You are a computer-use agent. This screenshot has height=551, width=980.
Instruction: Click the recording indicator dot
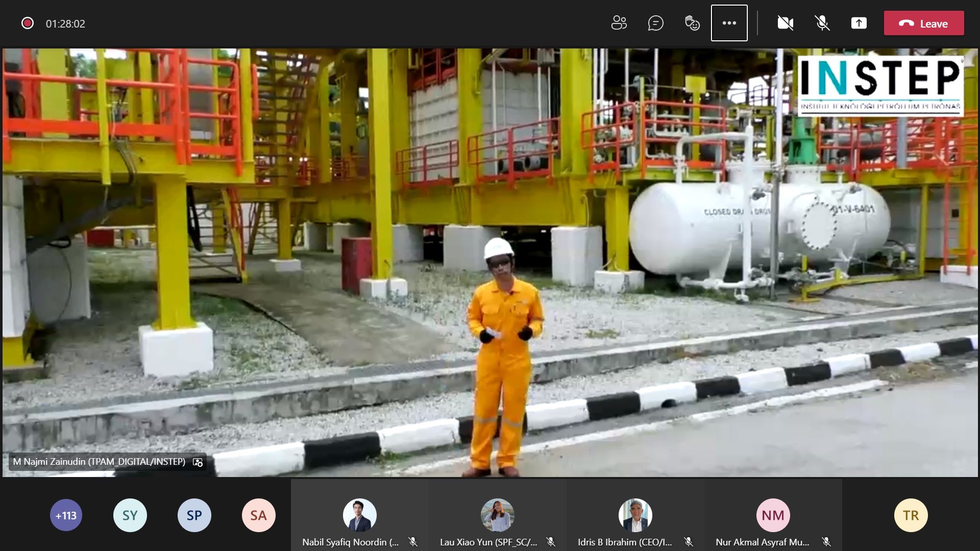[x=27, y=23]
